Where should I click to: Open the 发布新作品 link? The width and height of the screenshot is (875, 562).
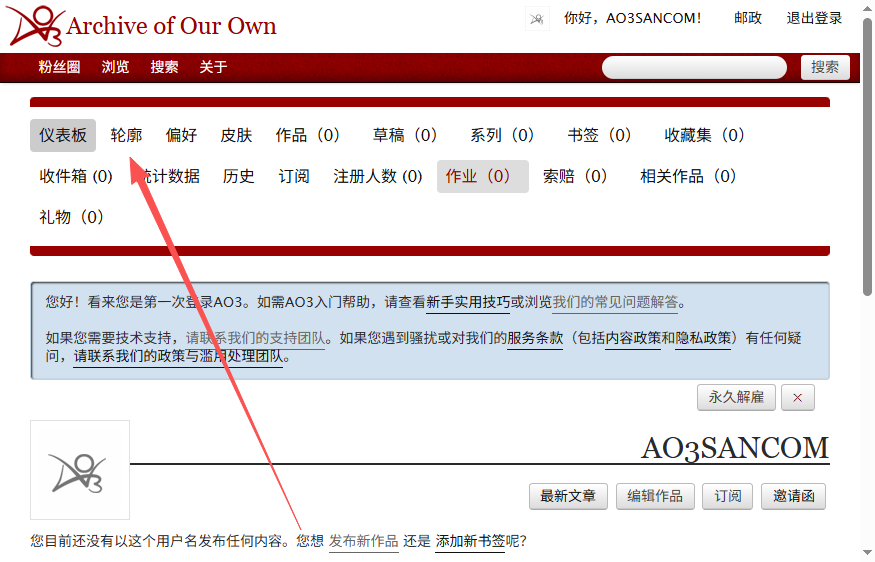click(364, 541)
